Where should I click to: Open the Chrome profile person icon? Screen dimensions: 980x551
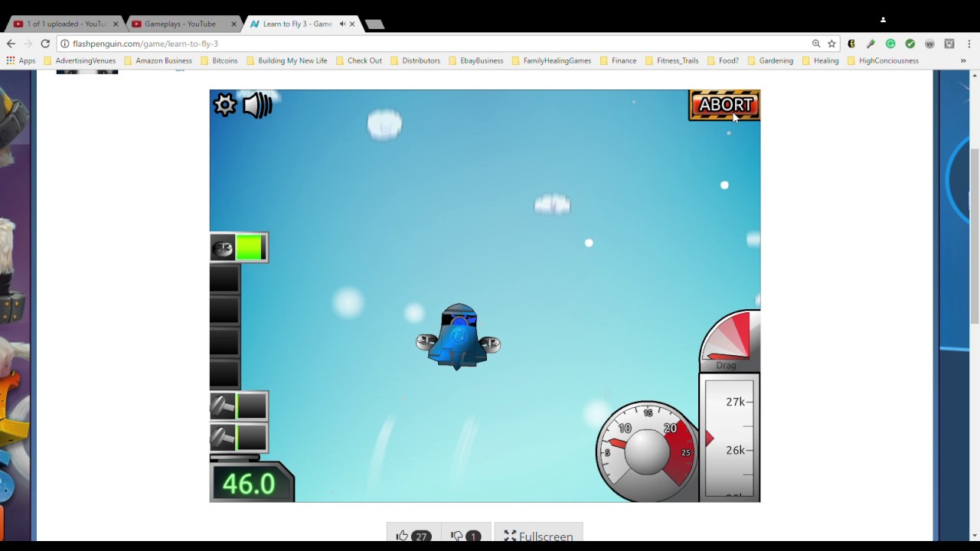[x=883, y=20]
